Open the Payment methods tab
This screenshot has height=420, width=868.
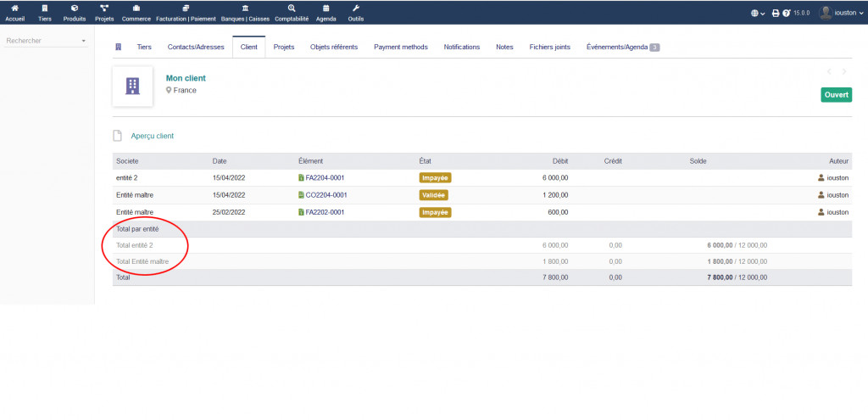pos(401,47)
